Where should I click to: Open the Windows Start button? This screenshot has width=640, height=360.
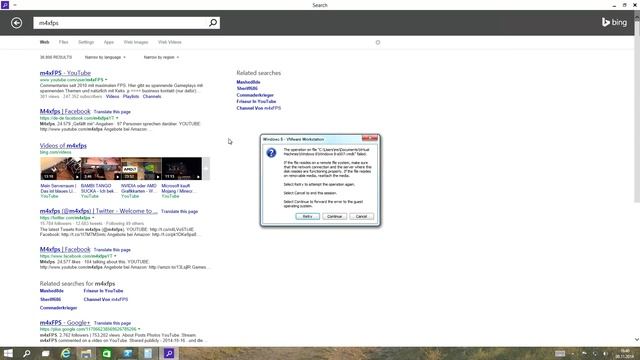tap(8, 353)
